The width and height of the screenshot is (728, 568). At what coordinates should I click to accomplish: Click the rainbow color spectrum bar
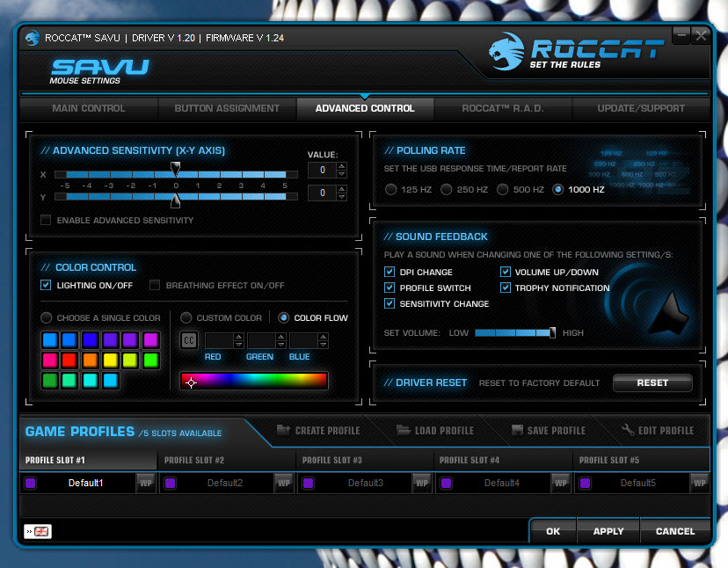point(254,381)
